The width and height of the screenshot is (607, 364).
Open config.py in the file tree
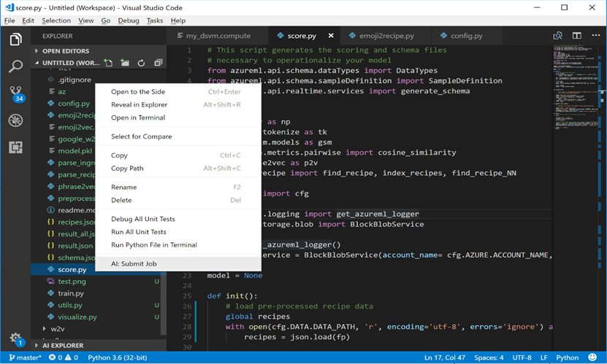pyautogui.click(x=74, y=104)
